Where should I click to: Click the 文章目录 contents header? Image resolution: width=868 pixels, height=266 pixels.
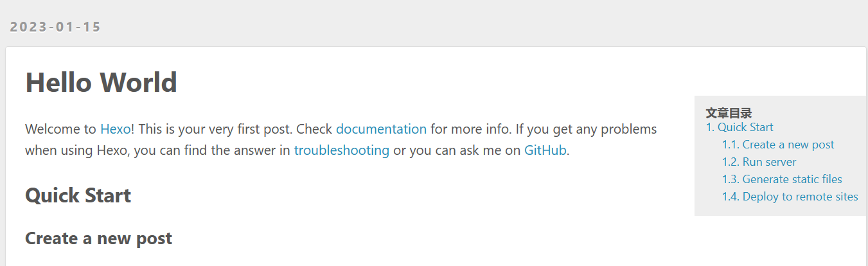pos(729,113)
